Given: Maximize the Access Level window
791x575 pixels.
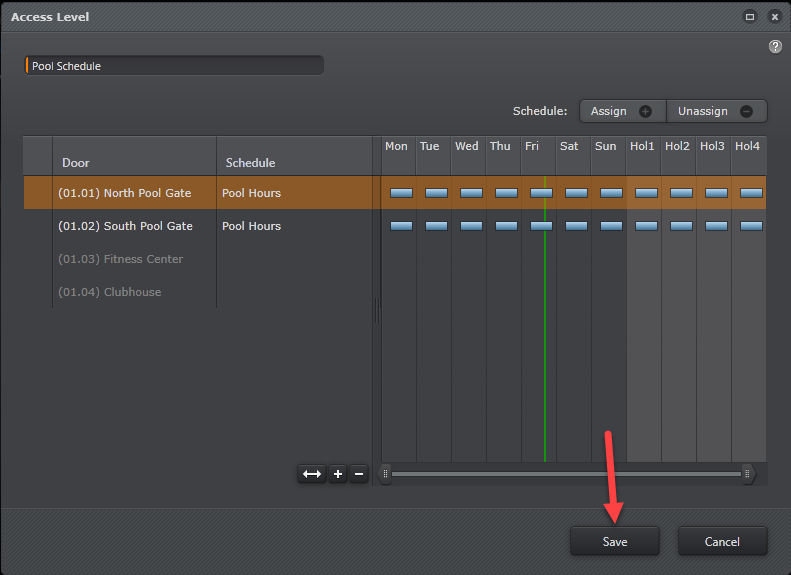Looking at the screenshot, I should 750,17.
